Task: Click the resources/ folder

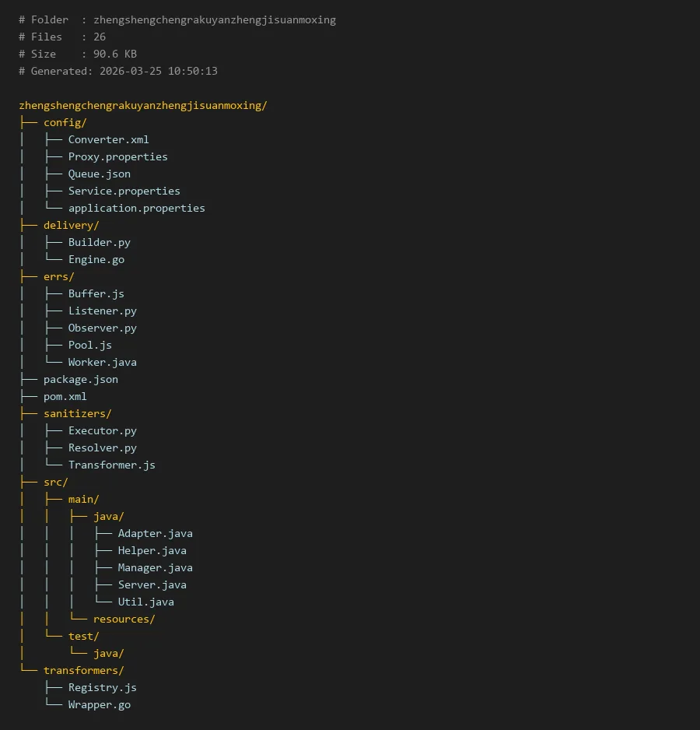Action: pyautogui.click(x=124, y=619)
